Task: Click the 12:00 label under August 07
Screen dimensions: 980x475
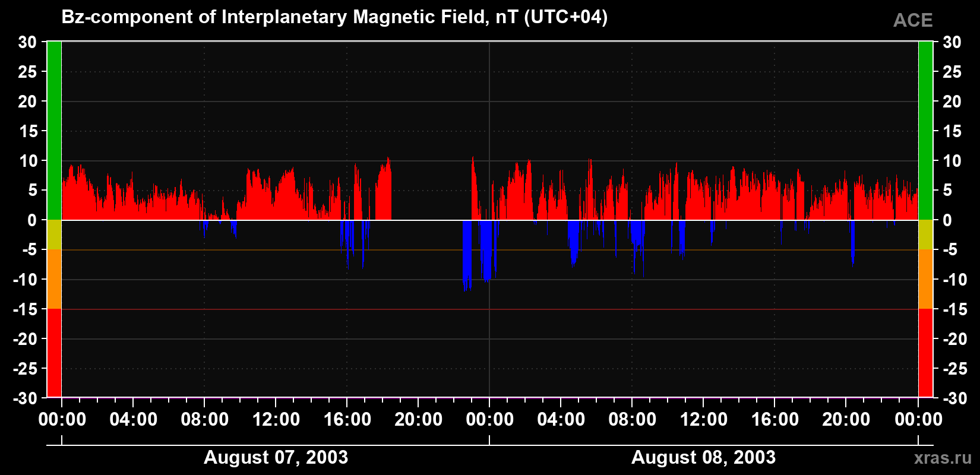Action: click(276, 420)
